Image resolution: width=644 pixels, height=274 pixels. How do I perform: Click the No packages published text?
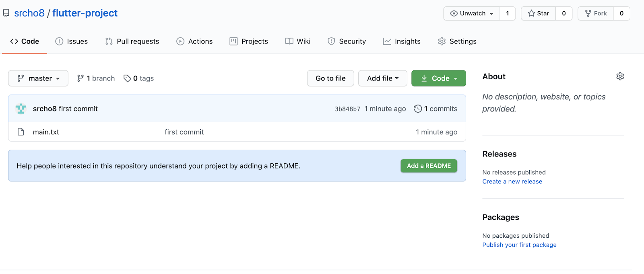point(516,236)
